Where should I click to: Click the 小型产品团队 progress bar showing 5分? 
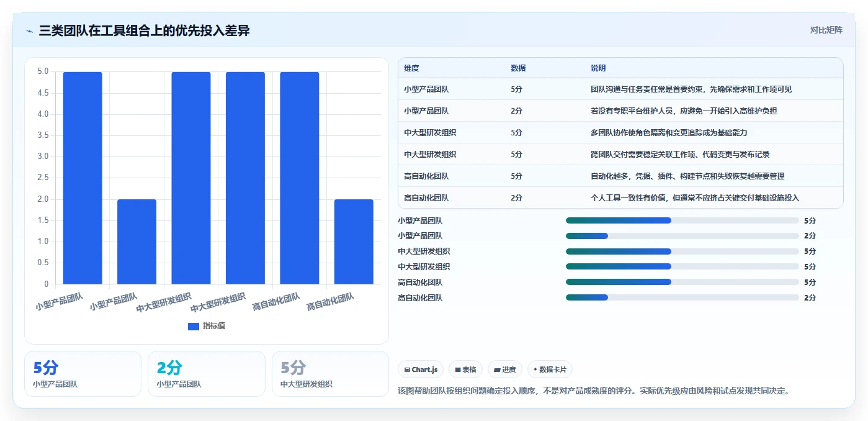click(x=682, y=220)
